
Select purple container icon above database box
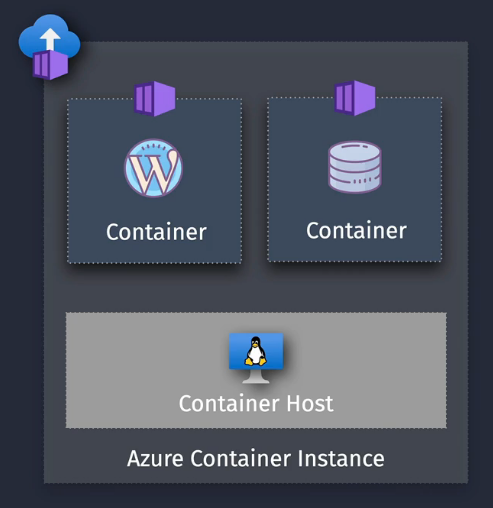tap(355, 98)
